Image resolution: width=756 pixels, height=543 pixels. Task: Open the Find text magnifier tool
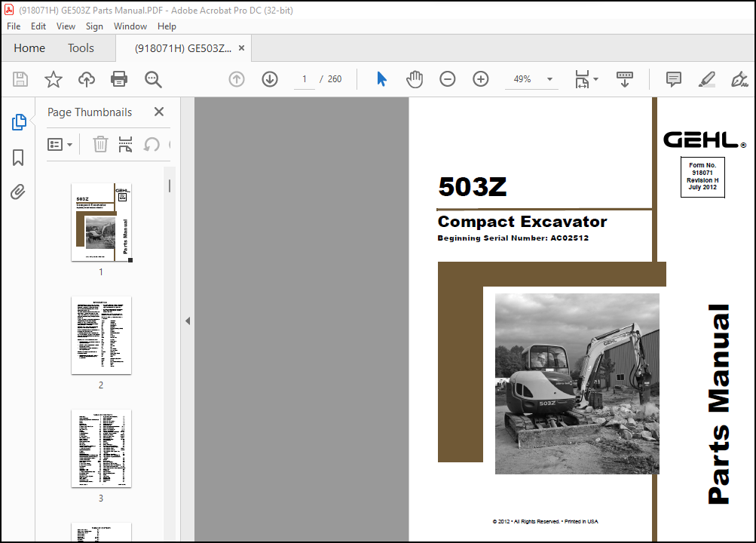pos(153,79)
